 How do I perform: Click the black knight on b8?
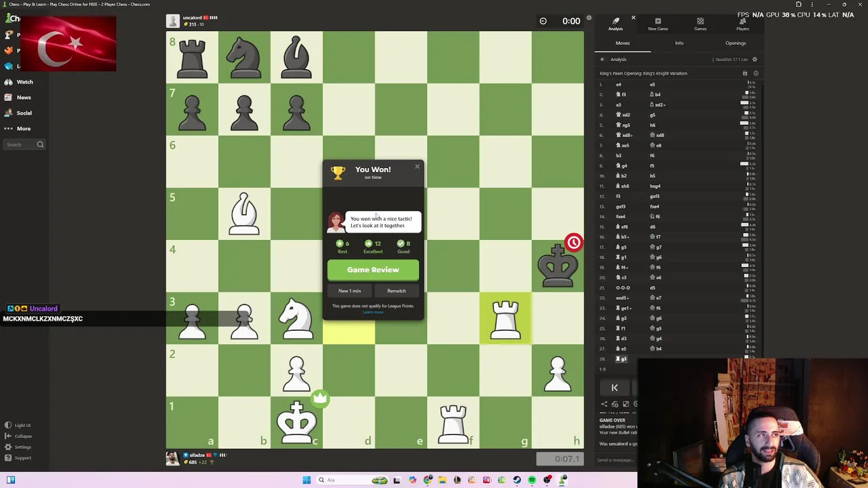[x=244, y=58]
